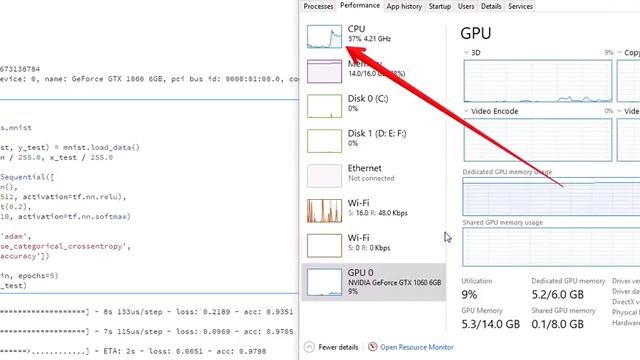640x360 pixels.
Task: Click the Resource Monitor gauge icon
Action: (372, 347)
